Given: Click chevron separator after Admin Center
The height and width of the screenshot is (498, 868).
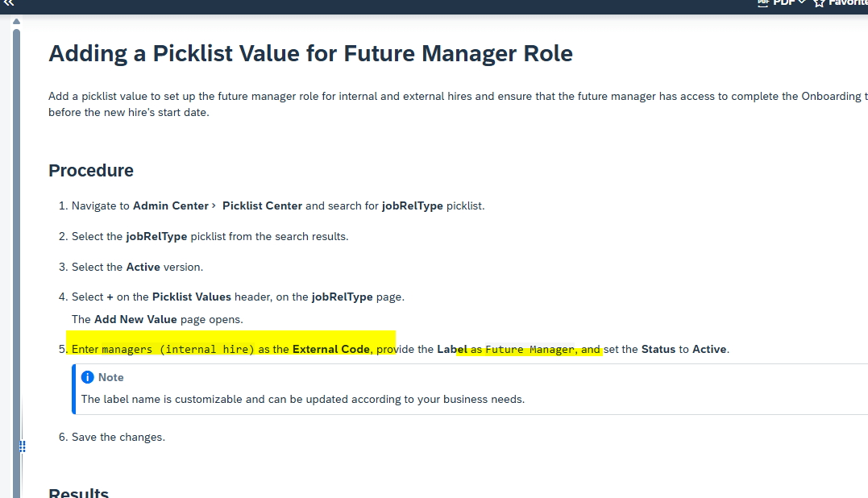Looking at the screenshot, I should pyautogui.click(x=214, y=205).
